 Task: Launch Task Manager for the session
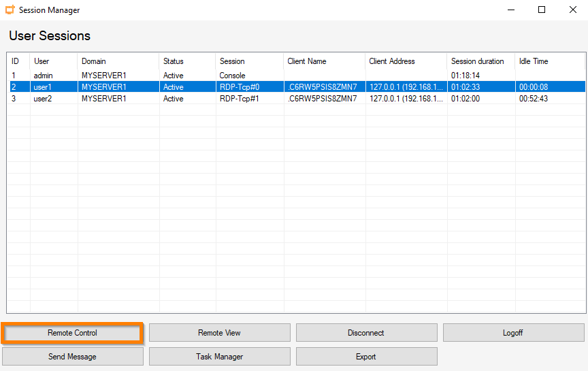point(219,357)
